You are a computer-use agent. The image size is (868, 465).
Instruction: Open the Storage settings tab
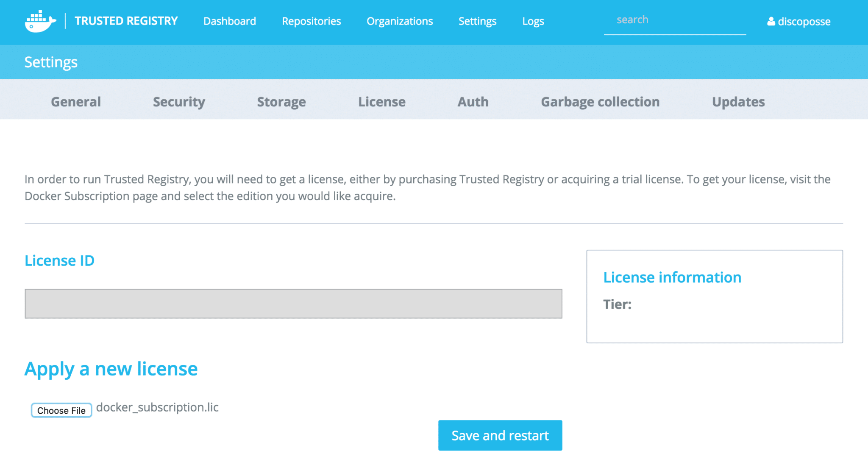point(281,102)
